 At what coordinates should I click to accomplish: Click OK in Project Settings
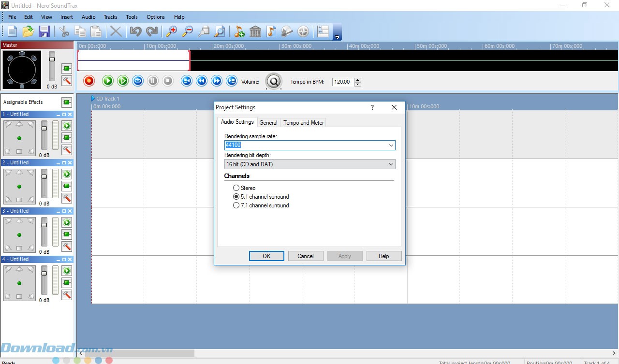[266, 256]
